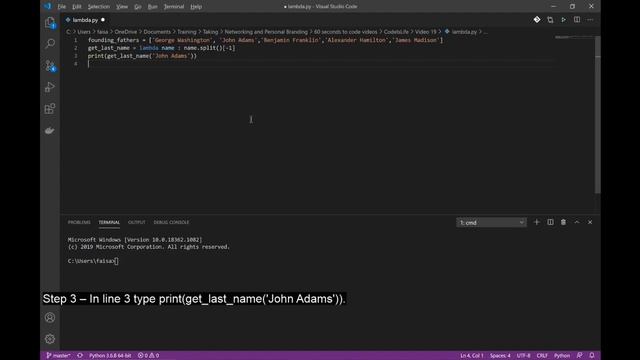Screen dimensions: 640x360
Task: Open the View menu
Action: (122, 7)
